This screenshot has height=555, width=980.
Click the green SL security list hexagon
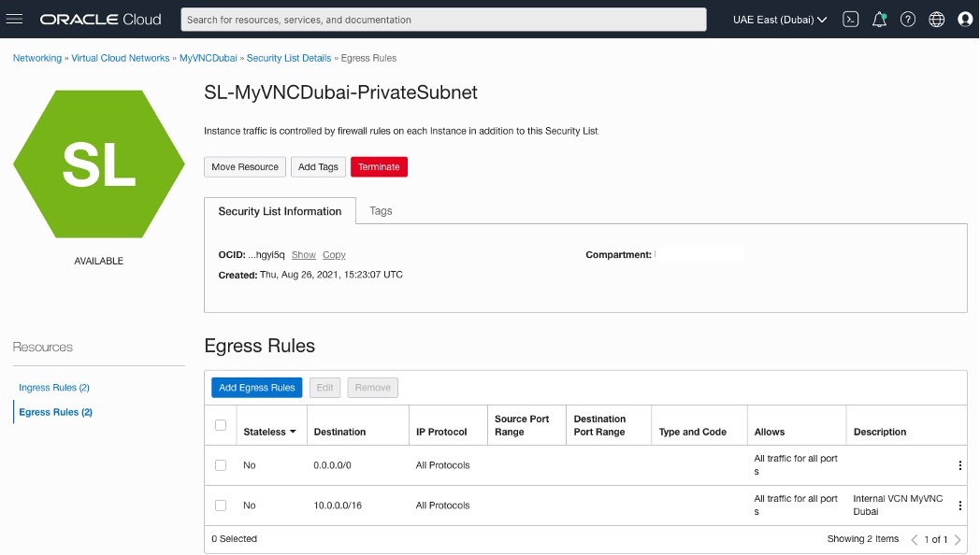pyautogui.click(x=99, y=164)
